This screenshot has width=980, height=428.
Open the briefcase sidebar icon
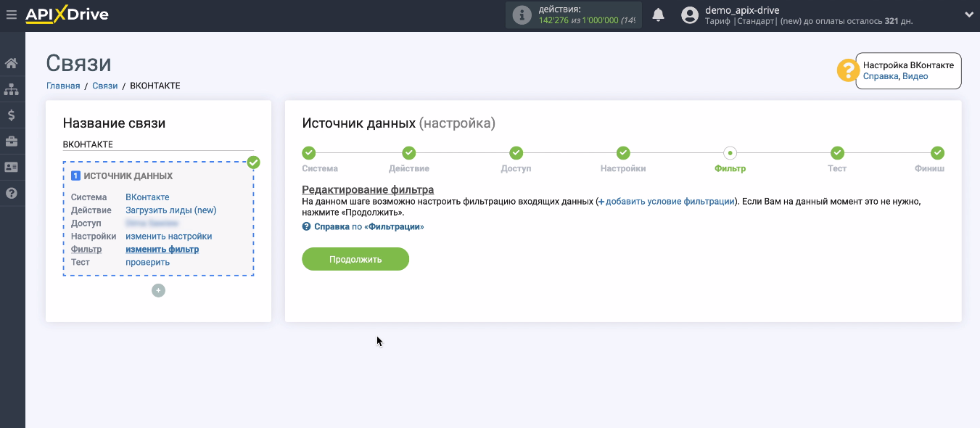click(x=12, y=141)
